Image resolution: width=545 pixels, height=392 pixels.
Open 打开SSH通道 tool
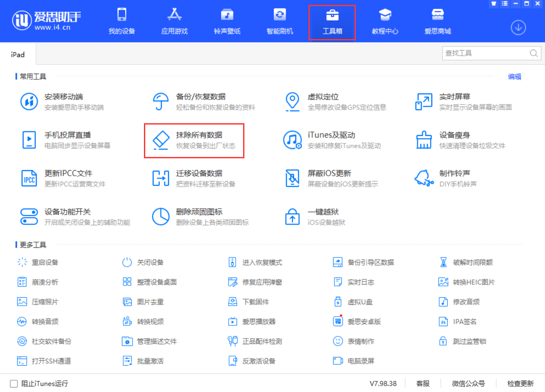click(44, 361)
